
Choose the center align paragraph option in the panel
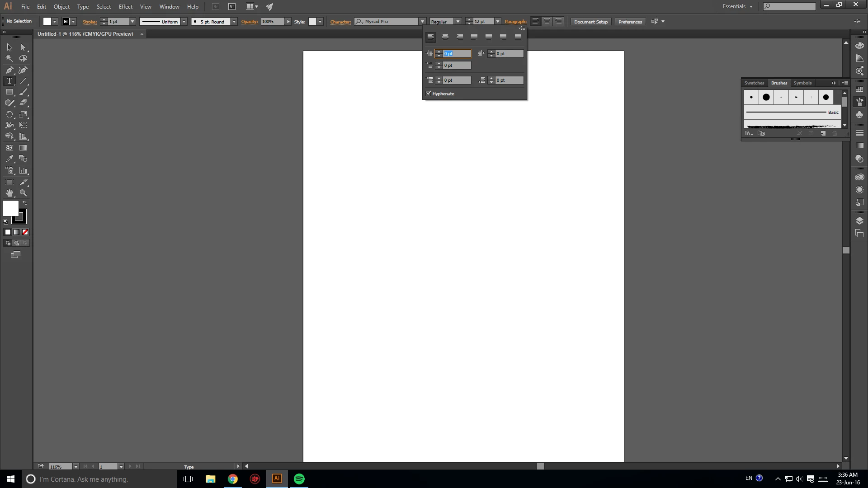(445, 38)
